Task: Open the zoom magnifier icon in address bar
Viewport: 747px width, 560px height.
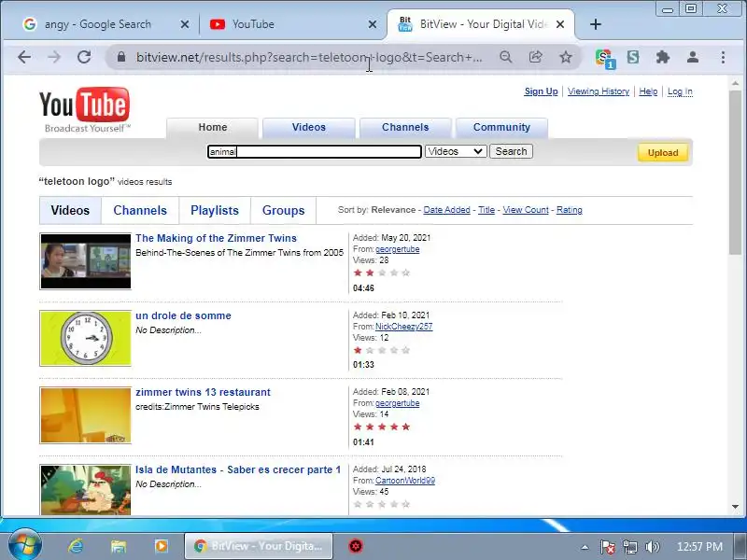Action: [x=506, y=57]
